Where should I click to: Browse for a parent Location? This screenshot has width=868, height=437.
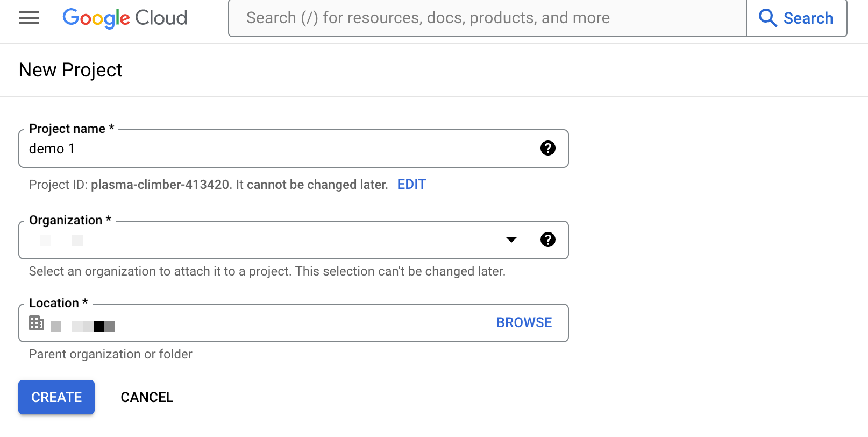click(524, 322)
